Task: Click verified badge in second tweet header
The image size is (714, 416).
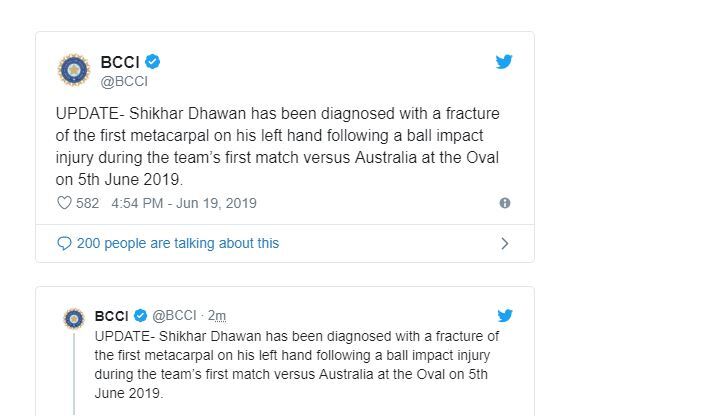Action: [141, 315]
